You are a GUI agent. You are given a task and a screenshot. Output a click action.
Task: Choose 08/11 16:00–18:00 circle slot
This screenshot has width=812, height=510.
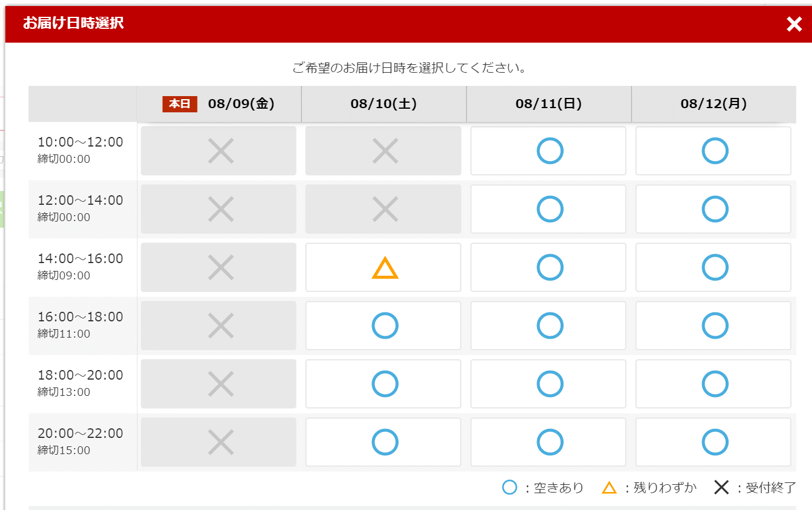click(x=549, y=326)
